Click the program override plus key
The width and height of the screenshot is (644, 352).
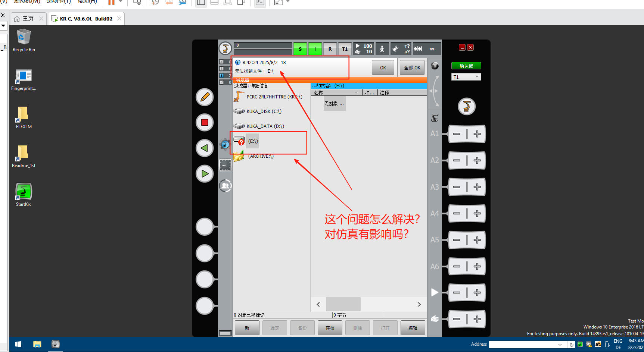pos(477,293)
